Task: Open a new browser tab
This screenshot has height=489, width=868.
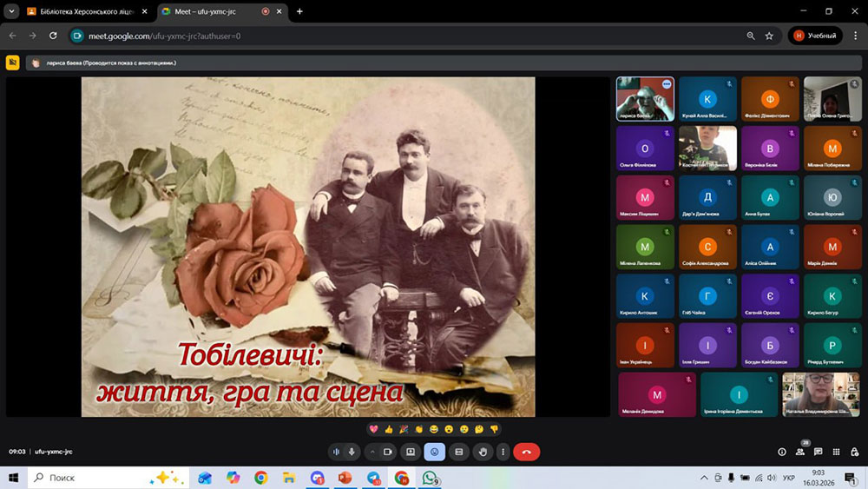Action: (x=299, y=11)
